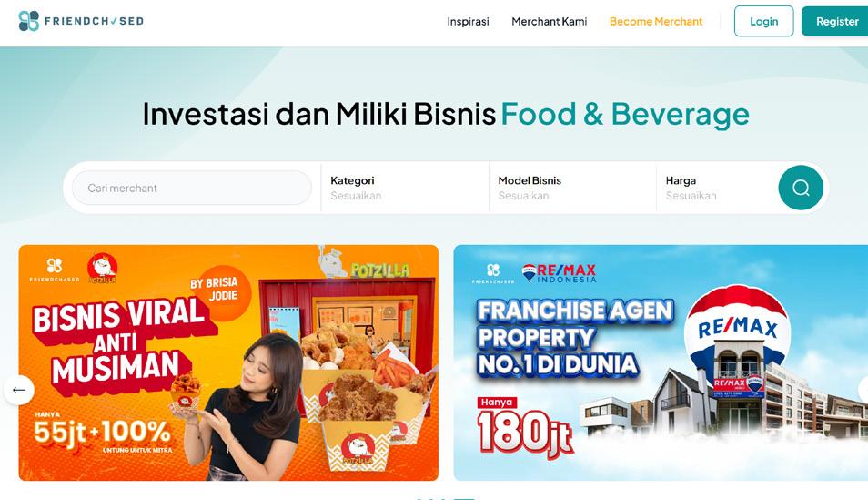
Task: Click the teal search magnifier button
Action: click(801, 188)
